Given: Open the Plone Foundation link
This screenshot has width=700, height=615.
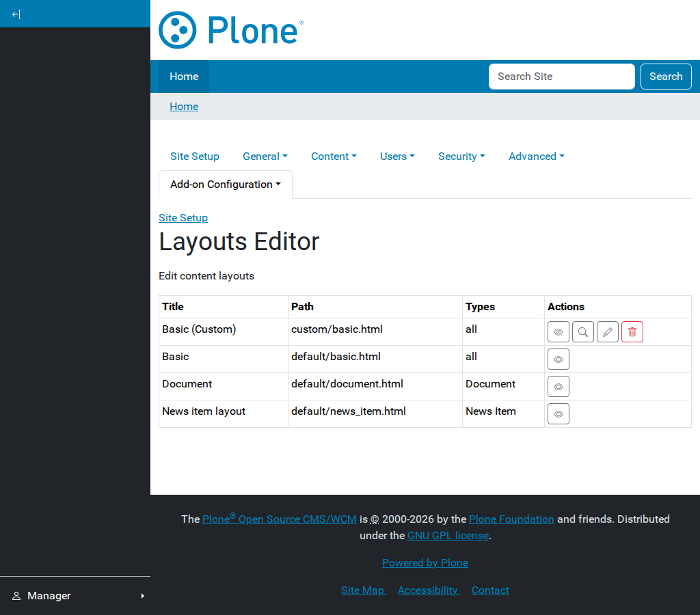Looking at the screenshot, I should (x=511, y=519).
